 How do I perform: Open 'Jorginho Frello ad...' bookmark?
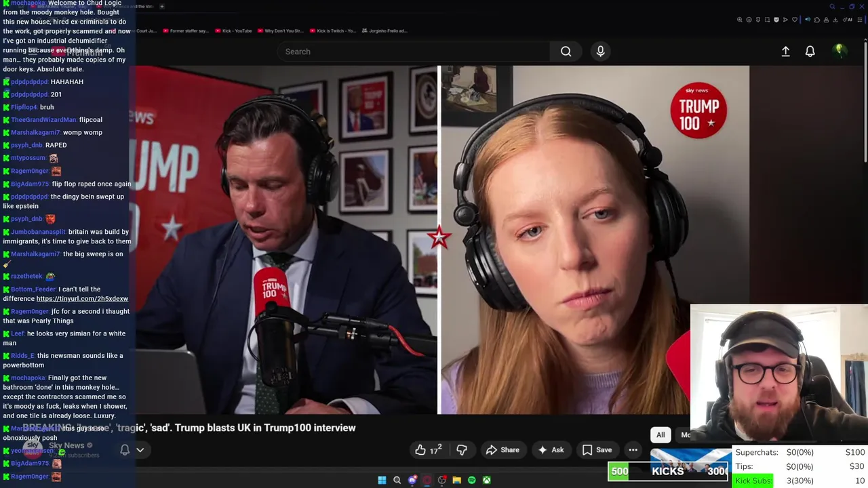384,30
